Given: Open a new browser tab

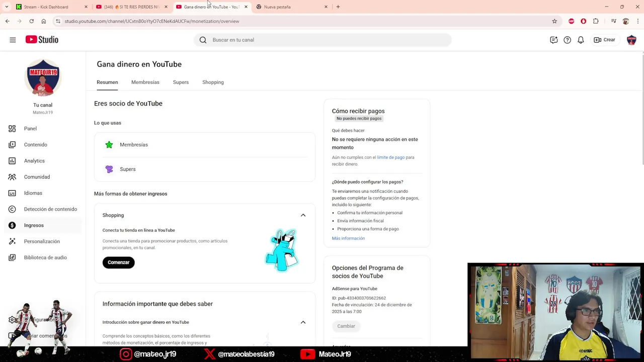Looking at the screenshot, I should pos(338,7).
